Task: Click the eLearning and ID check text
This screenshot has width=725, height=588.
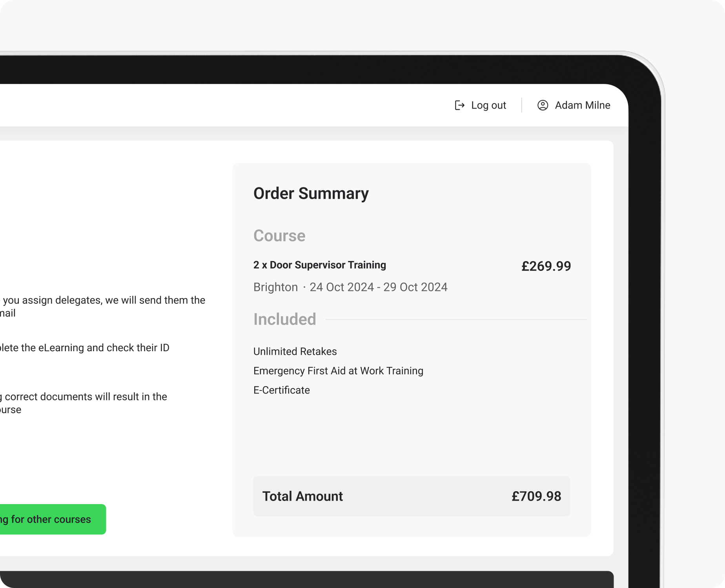Action: (x=84, y=348)
